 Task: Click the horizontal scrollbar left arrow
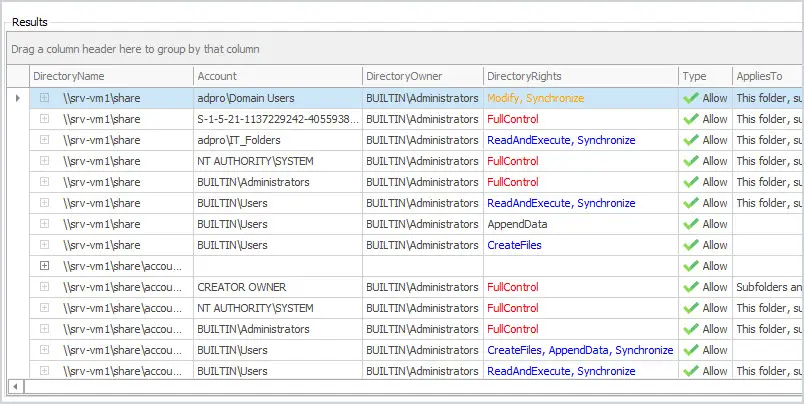tap(15, 387)
